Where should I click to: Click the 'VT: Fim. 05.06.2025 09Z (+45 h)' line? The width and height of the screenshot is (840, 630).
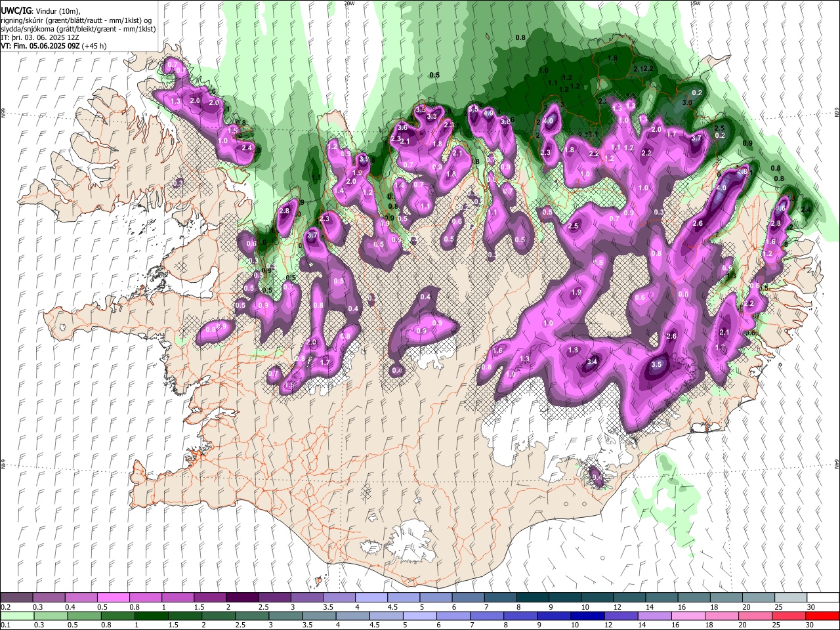point(54,46)
